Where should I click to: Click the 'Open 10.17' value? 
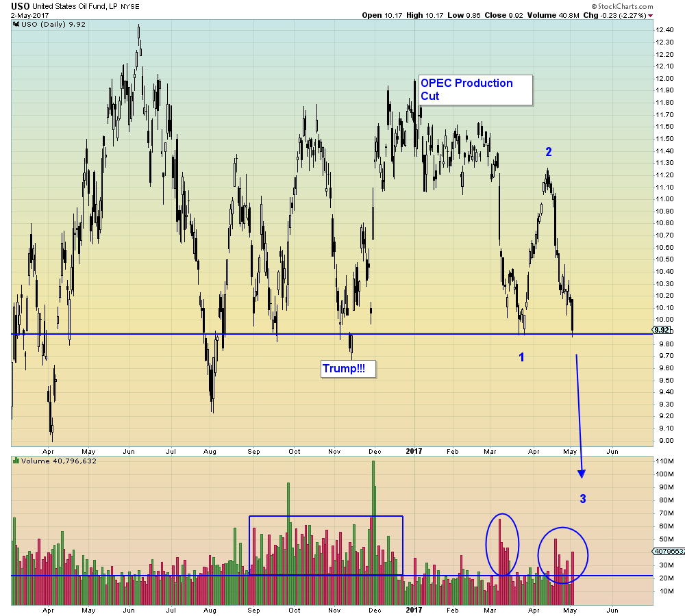[382, 15]
